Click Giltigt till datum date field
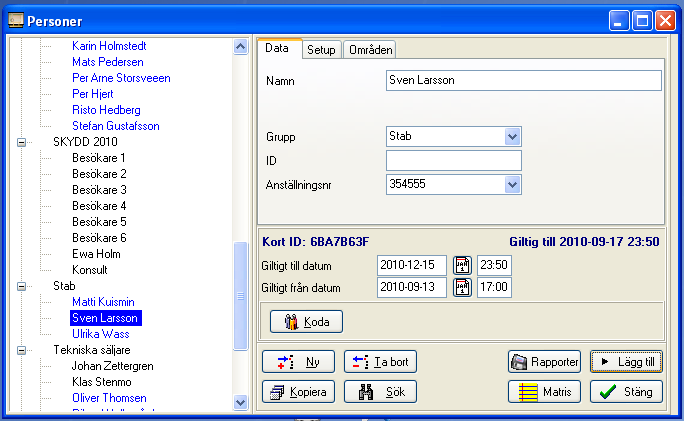Viewport: 684px width, 421px height. (x=412, y=265)
